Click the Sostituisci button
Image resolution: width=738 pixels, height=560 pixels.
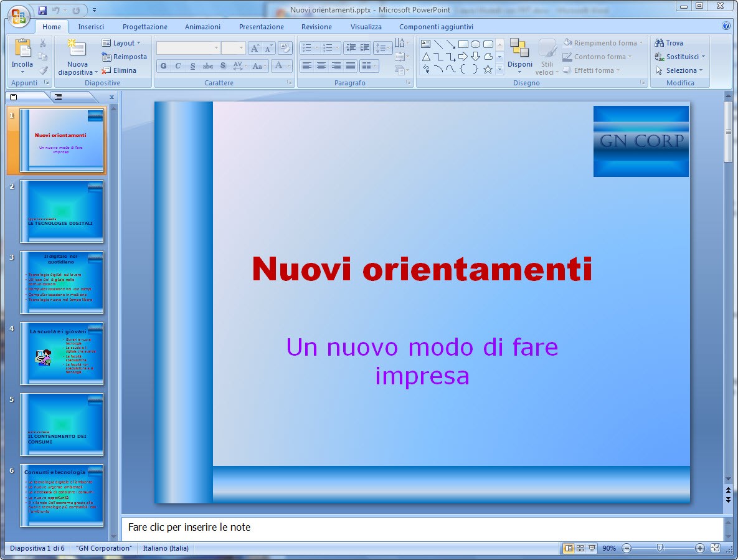pos(678,57)
